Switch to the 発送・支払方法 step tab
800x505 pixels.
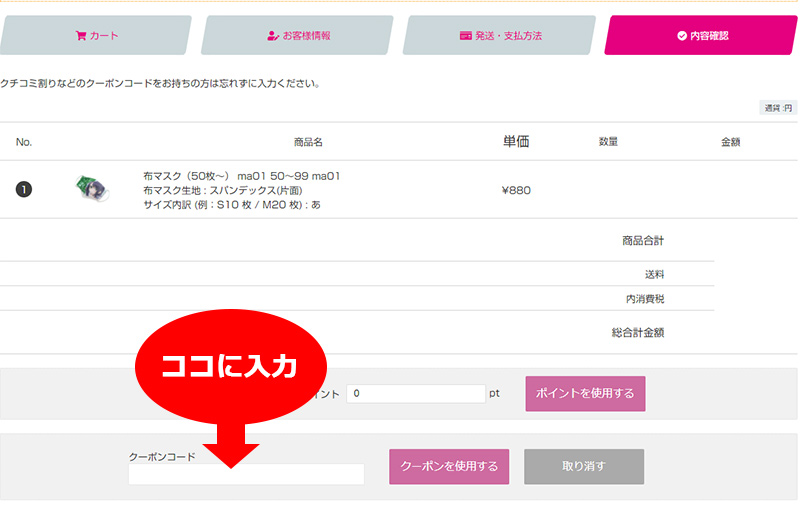(x=500, y=36)
